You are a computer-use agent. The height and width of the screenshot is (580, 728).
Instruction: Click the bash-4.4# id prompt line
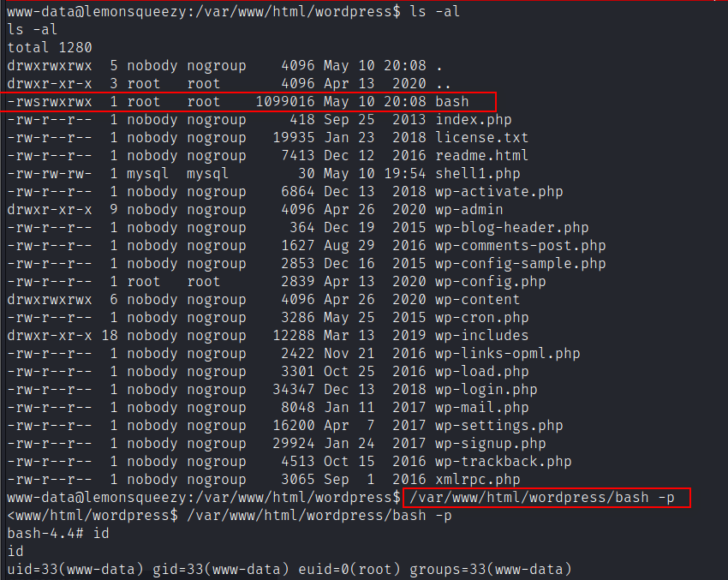pos(57,534)
